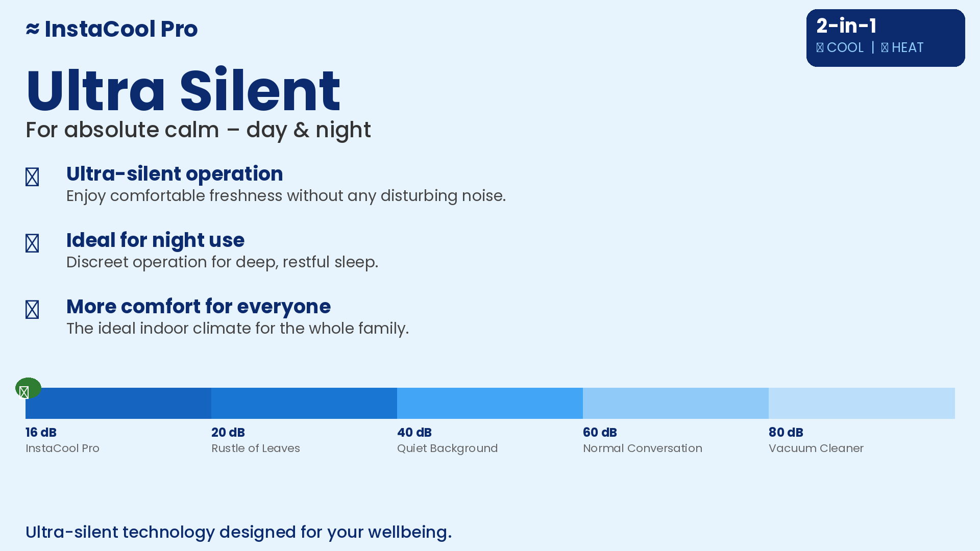980x551 pixels.
Task: Click the icon next to Ultra-silent operation
Action: pos(32,177)
